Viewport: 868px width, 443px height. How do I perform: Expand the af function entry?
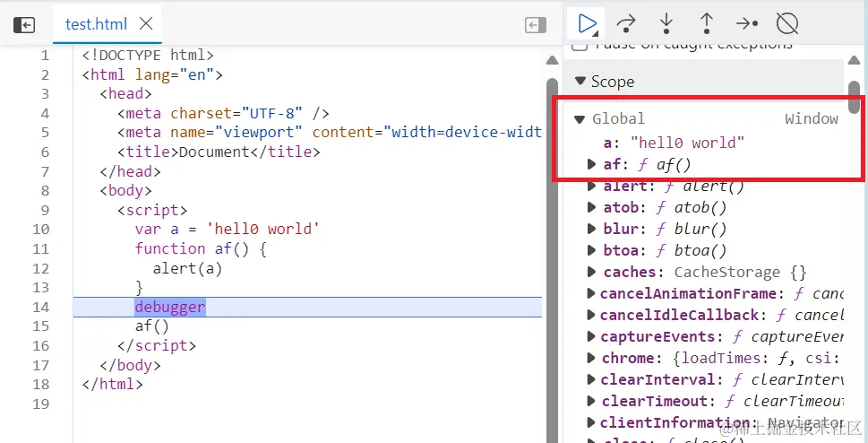592,164
